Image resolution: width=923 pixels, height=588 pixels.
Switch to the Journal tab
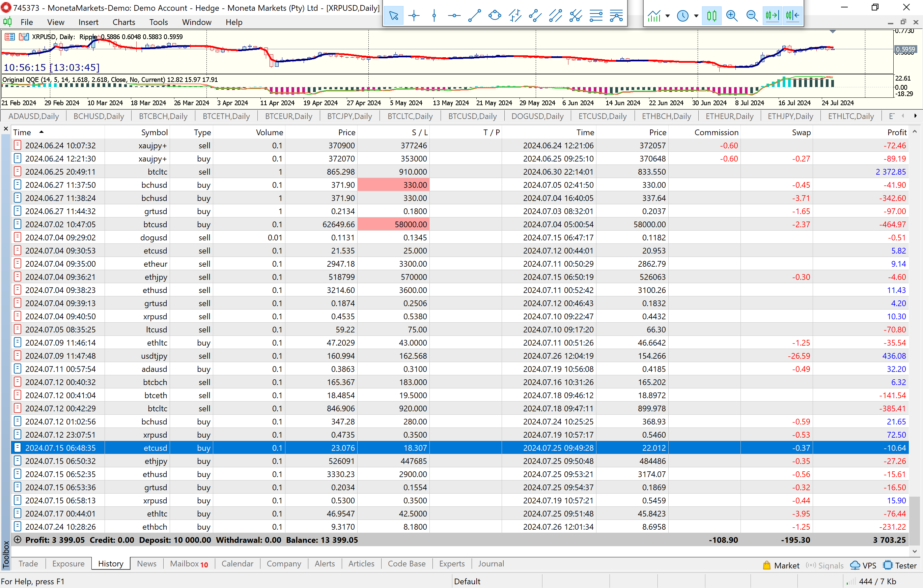point(491,563)
